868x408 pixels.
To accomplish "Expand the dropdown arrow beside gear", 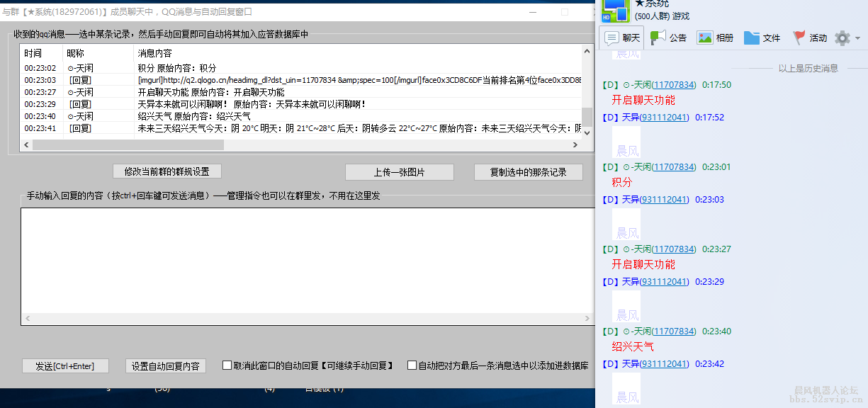I will (857, 38).
